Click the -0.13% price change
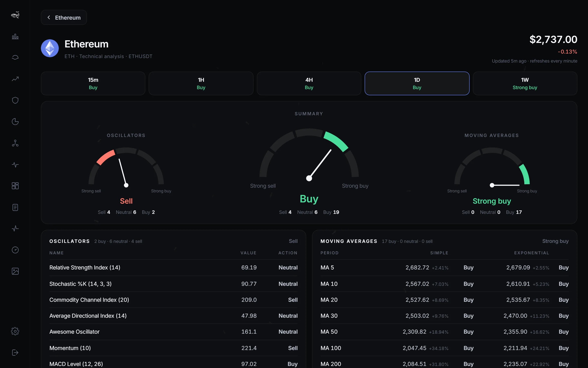This screenshot has height=368, width=588. tap(567, 52)
